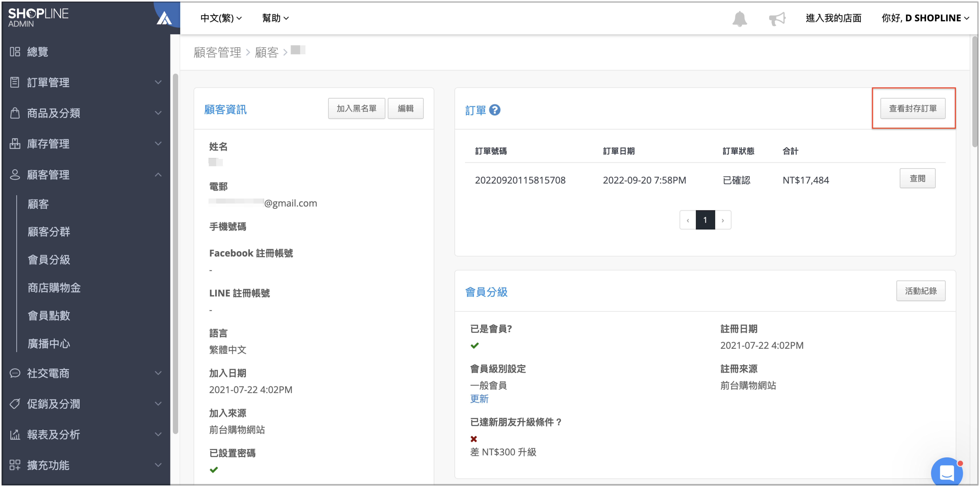Click the 活動紀錄 button
Image resolution: width=980 pixels, height=487 pixels.
921,291
